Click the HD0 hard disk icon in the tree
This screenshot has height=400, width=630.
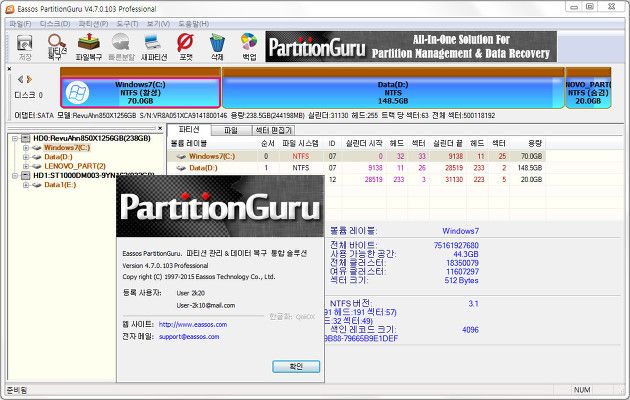pyautogui.click(x=26, y=139)
